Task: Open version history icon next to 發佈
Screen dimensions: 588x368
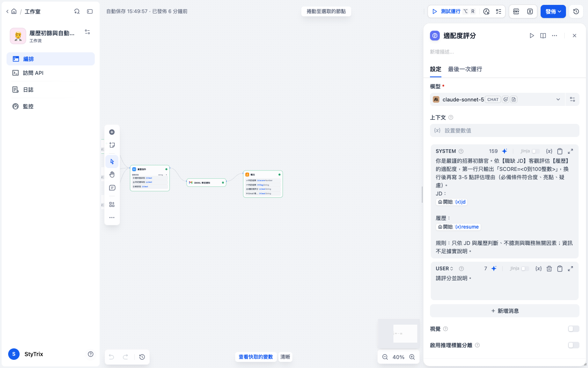Action: tap(576, 11)
